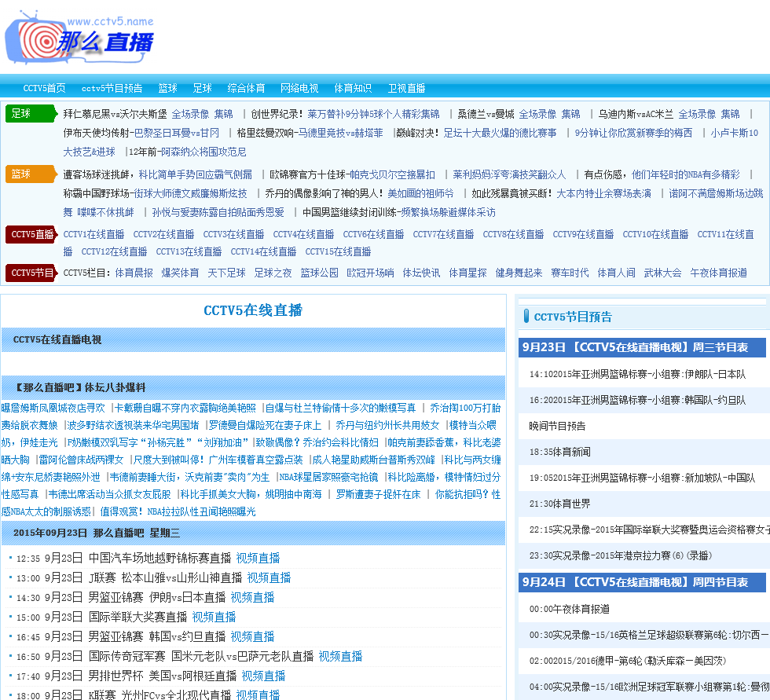The height and width of the screenshot is (700, 770).
Task: Click 18:35体育新闻 schedule entry
Action: tap(559, 452)
